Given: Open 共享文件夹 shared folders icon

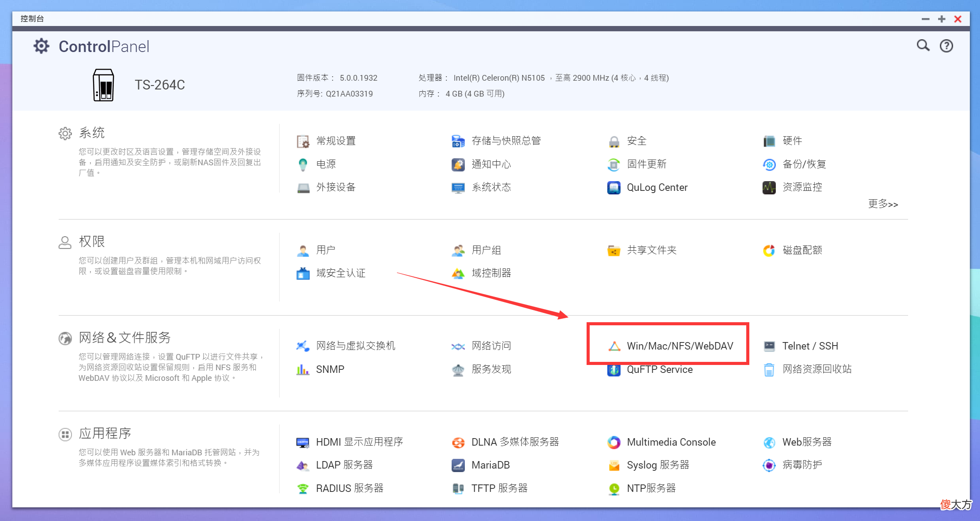Looking at the screenshot, I should click(614, 251).
